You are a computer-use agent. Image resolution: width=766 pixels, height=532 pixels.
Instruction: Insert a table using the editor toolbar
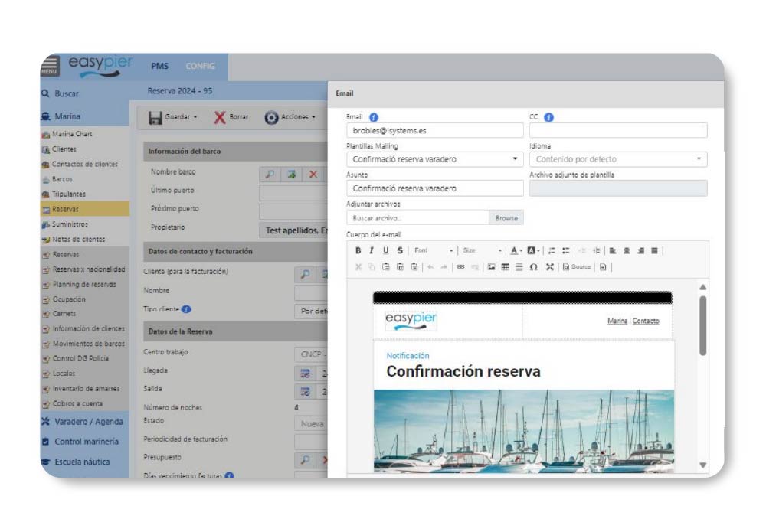[x=506, y=266]
